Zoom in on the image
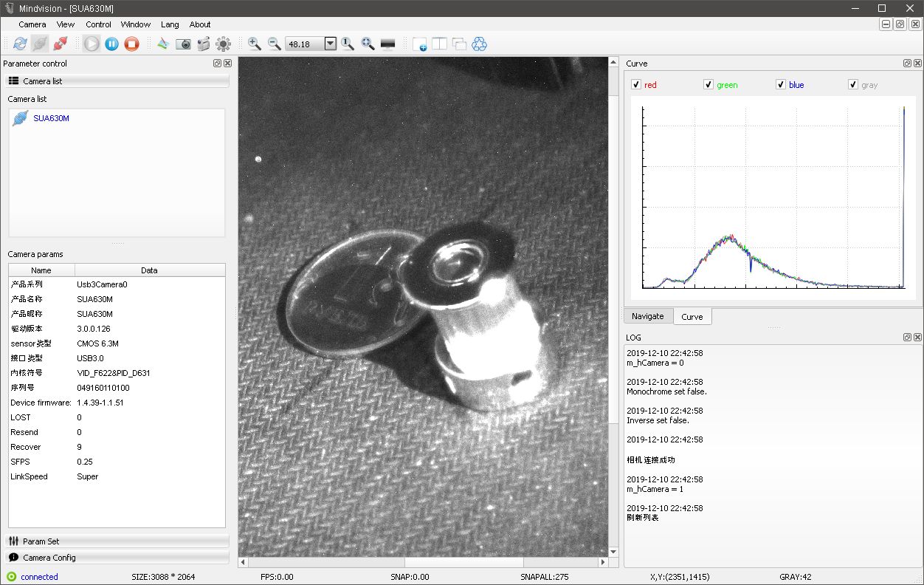 click(x=255, y=44)
